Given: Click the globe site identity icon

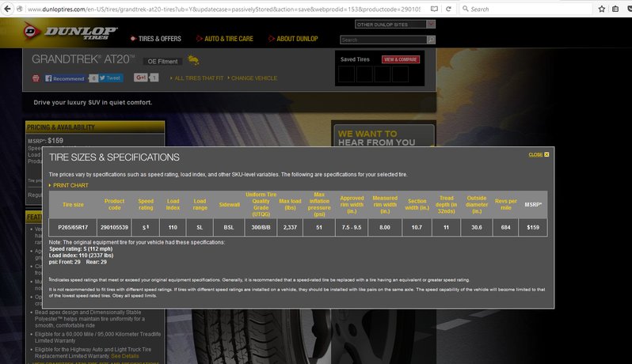Looking at the screenshot, I should (19, 9).
